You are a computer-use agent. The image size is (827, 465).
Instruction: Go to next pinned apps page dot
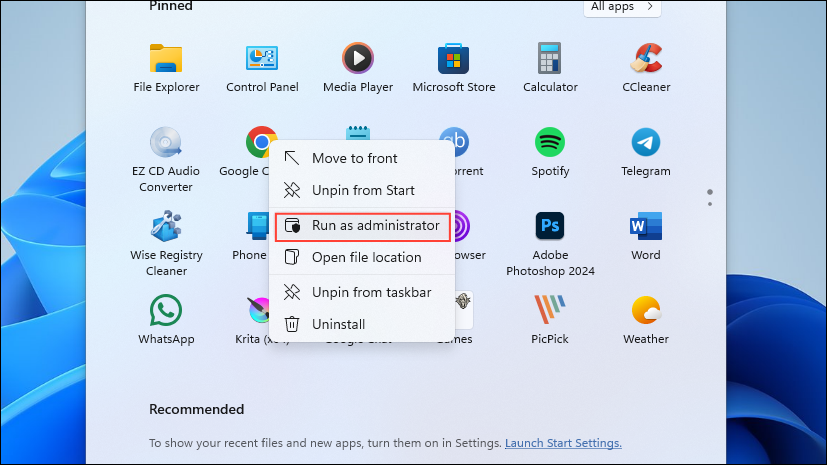[710, 204]
